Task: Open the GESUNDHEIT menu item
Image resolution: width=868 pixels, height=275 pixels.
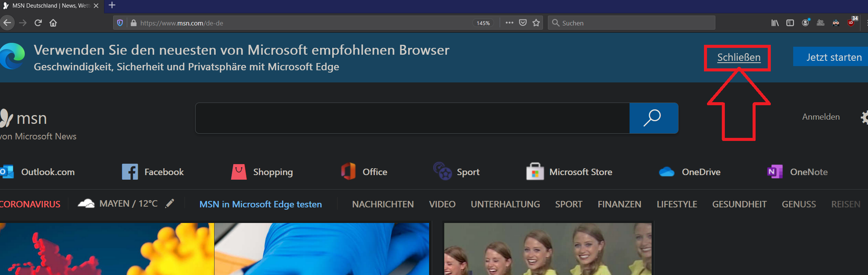Action: 739,204
